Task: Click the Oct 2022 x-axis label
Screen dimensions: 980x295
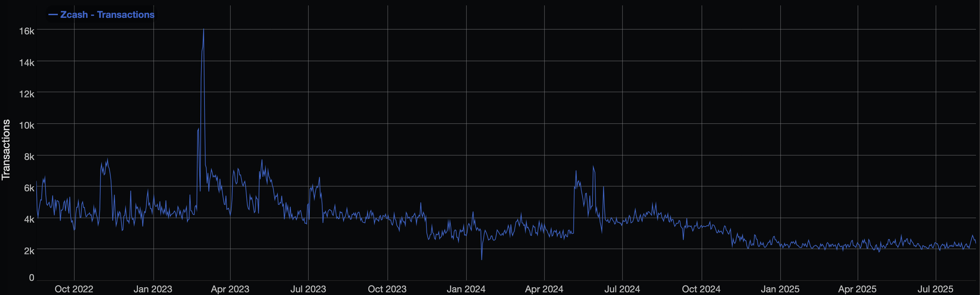Action: [x=74, y=289]
